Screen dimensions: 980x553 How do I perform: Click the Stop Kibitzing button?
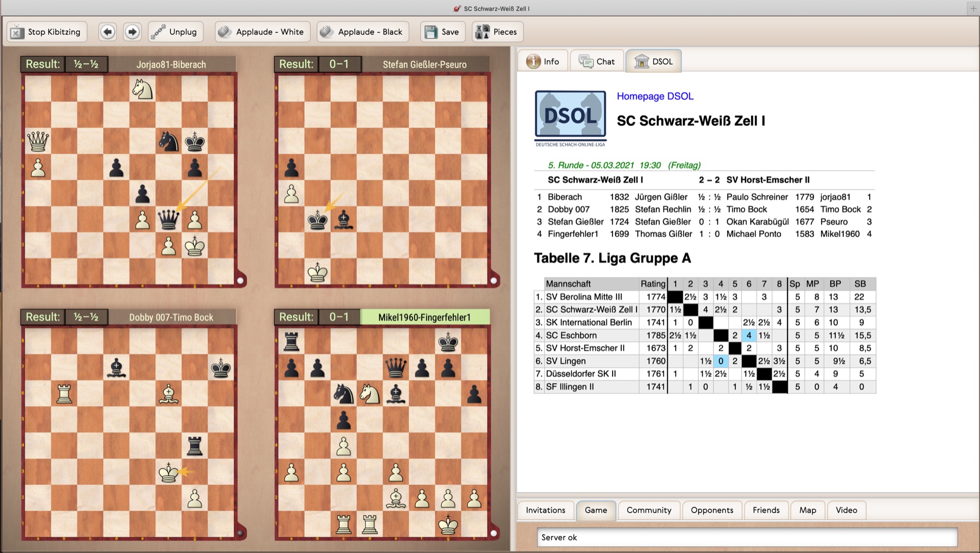click(x=47, y=32)
